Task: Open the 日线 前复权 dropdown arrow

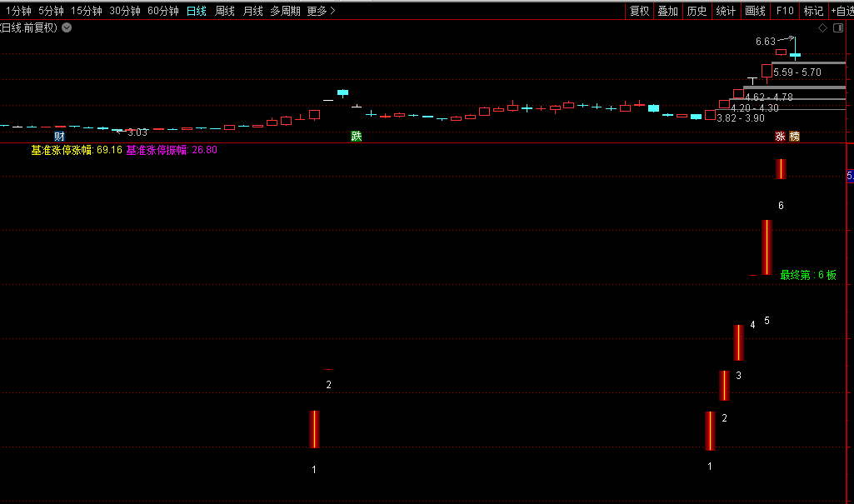Action: point(67,27)
